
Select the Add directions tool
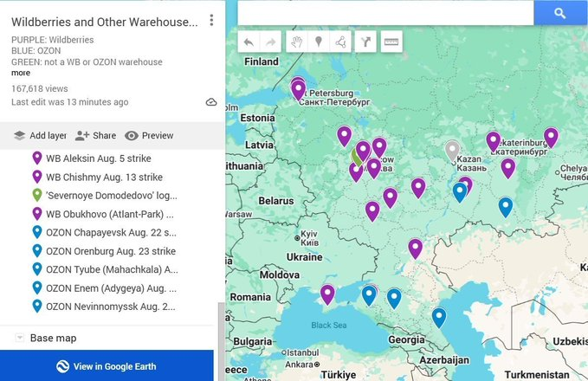click(365, 42)
